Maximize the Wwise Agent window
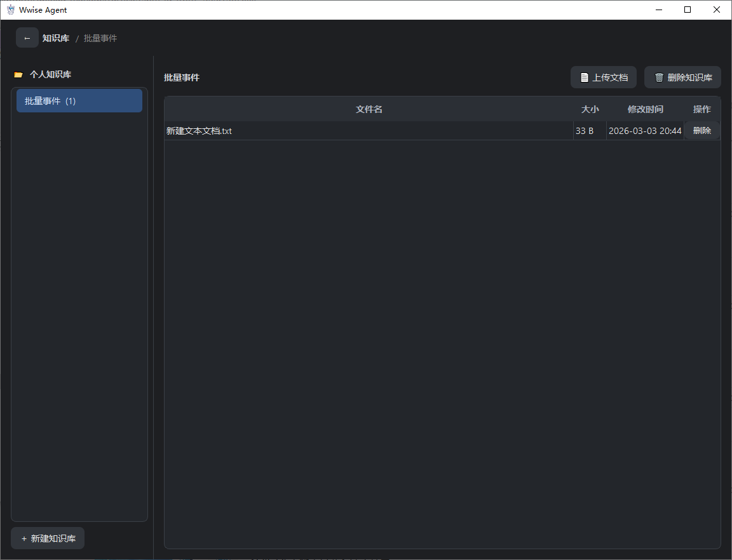 [688, 10]
